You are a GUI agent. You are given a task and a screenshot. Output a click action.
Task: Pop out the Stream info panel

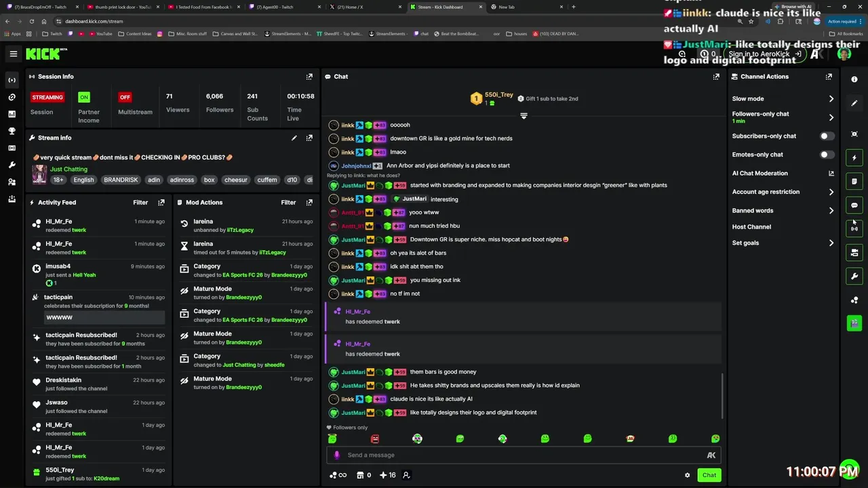309,138
